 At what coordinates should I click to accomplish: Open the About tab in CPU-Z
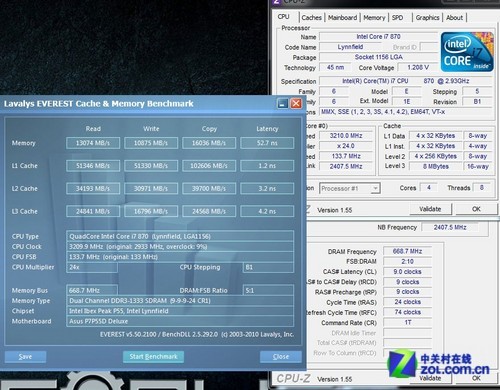[x=454, y=18]
